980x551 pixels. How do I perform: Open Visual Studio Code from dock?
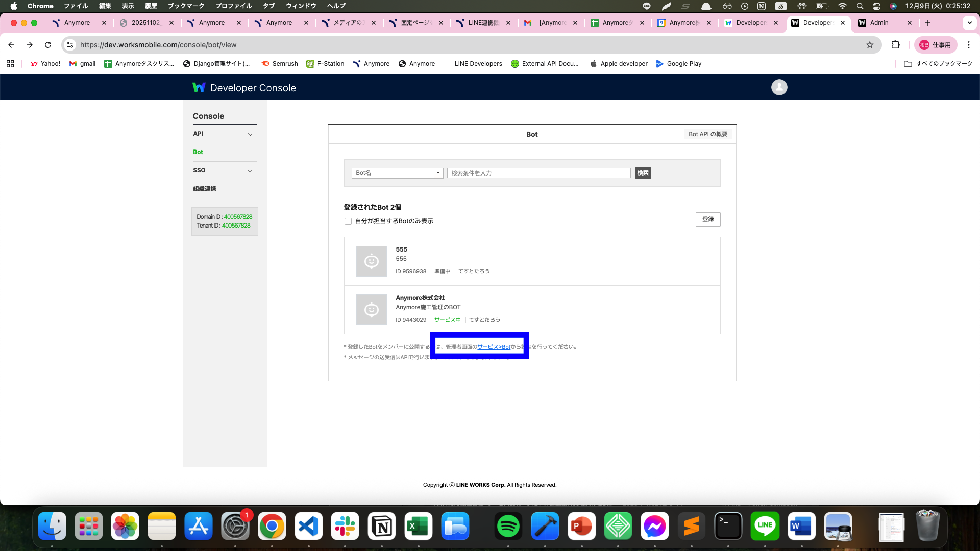point(308,526)
